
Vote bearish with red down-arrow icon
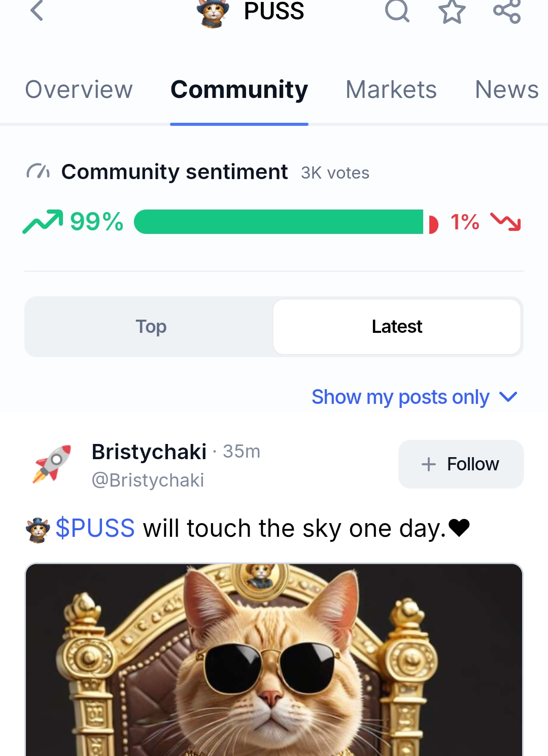(505, 222)
